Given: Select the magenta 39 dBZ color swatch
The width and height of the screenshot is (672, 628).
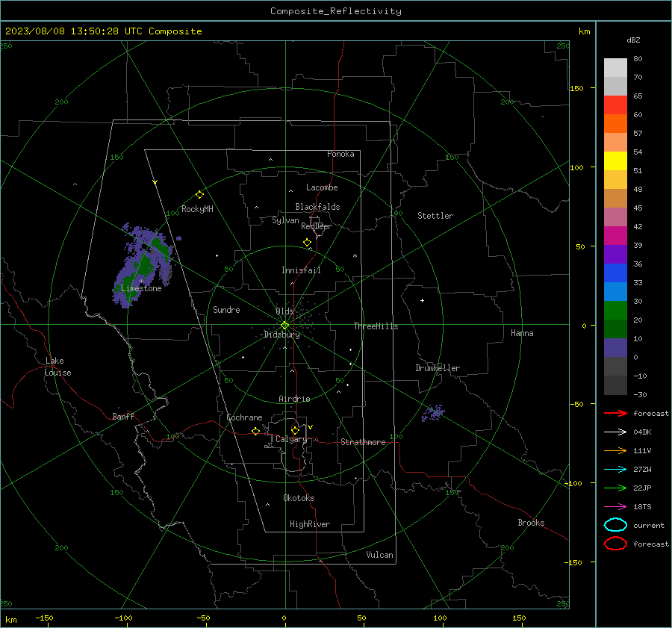Looking at the screenshot, I should point(615,236).
